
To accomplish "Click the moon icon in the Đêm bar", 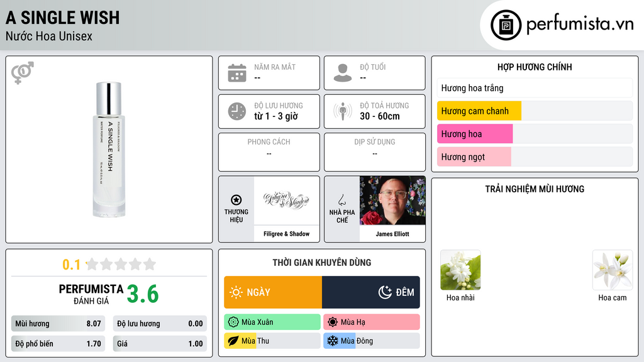I will [385, 292].
